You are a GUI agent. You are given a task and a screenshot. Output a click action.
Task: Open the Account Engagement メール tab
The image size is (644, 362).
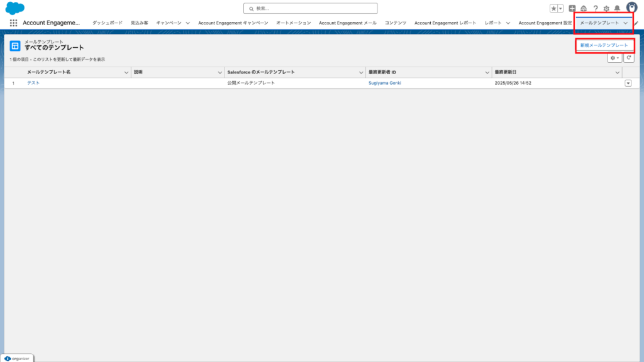[347, 23]
